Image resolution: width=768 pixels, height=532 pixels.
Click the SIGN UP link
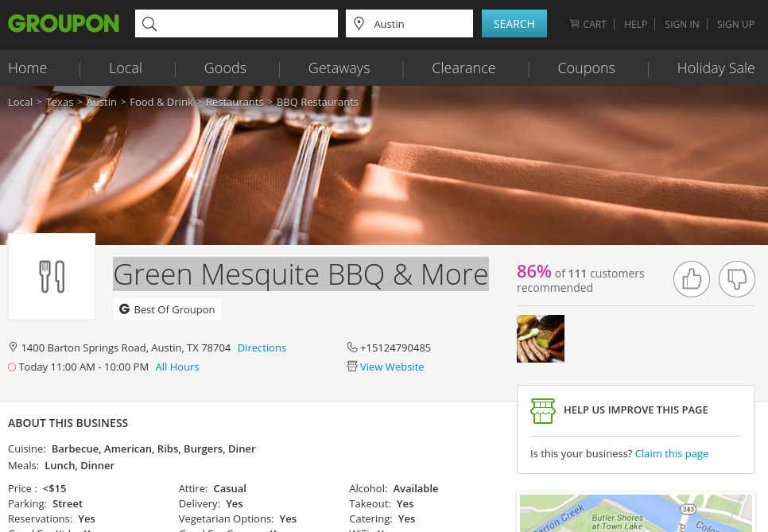735,24
